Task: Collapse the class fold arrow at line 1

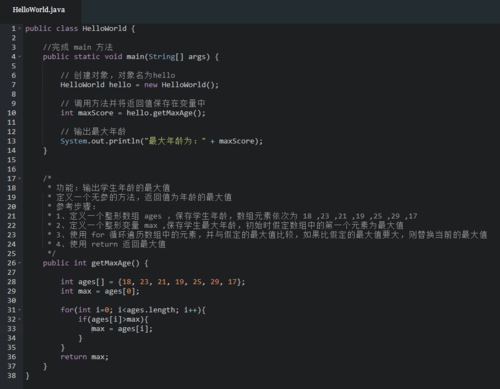Action: click(x=19, y=29)
